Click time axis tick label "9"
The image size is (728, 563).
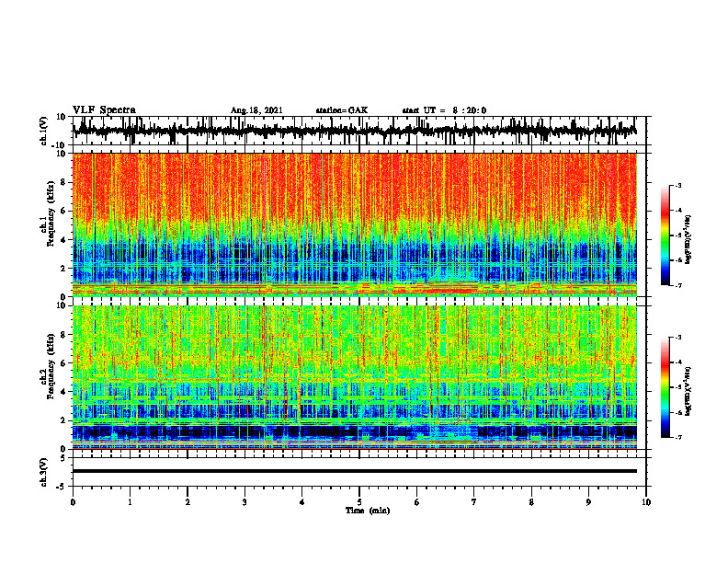(x=588, y=502)
